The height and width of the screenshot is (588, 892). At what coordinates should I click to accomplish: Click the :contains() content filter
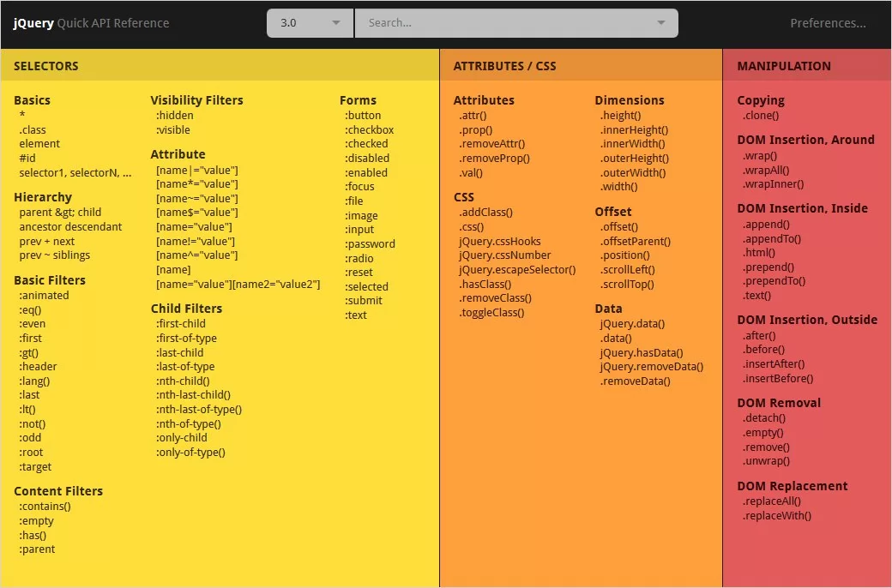(x=45, y=507)
